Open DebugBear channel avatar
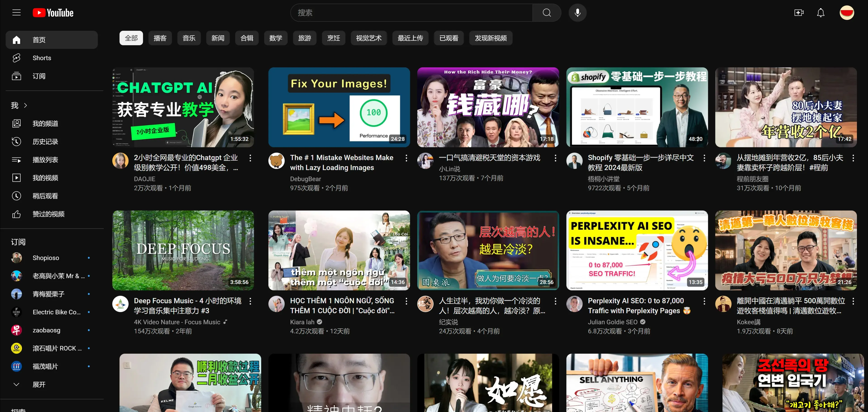Viewport: 868px width, 412px height. coord(276,161)
